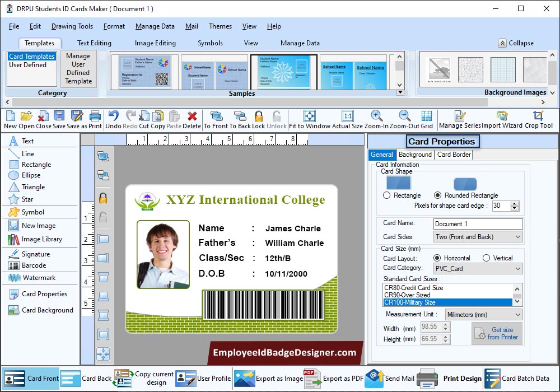Open Print Design
Screen dimensions: 560x392
point(450,379)
